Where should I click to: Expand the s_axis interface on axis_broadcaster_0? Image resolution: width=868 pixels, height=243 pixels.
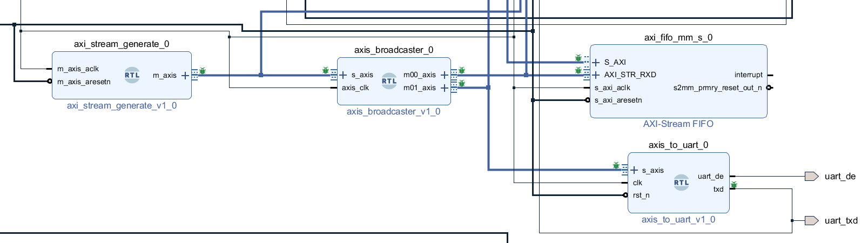(343, 75)
